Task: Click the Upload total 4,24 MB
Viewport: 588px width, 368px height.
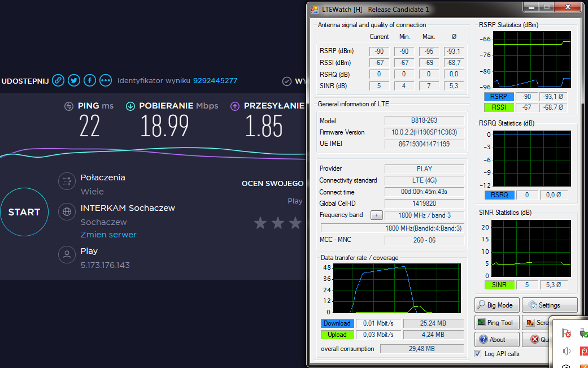Action: [433, 335]
